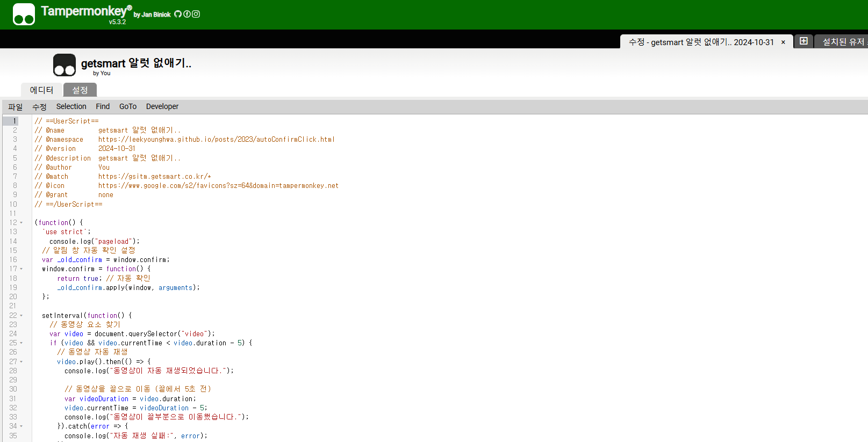Open the Developer menu

(162, 107)
